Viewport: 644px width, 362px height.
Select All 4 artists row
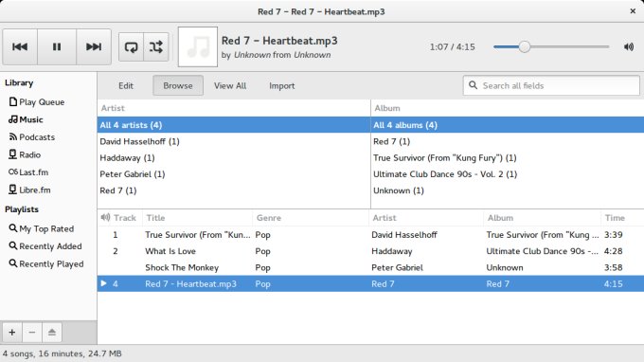tap(234, 125)
